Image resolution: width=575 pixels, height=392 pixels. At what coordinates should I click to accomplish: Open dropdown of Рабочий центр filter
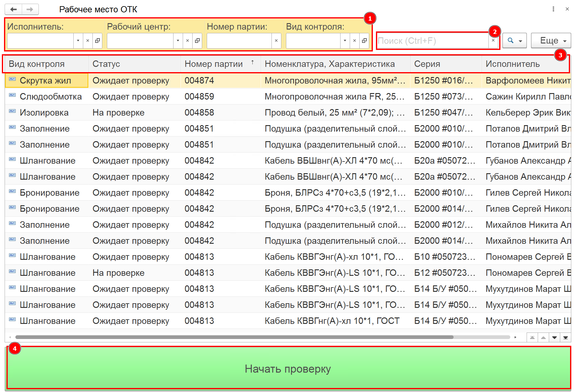(178, 41)
